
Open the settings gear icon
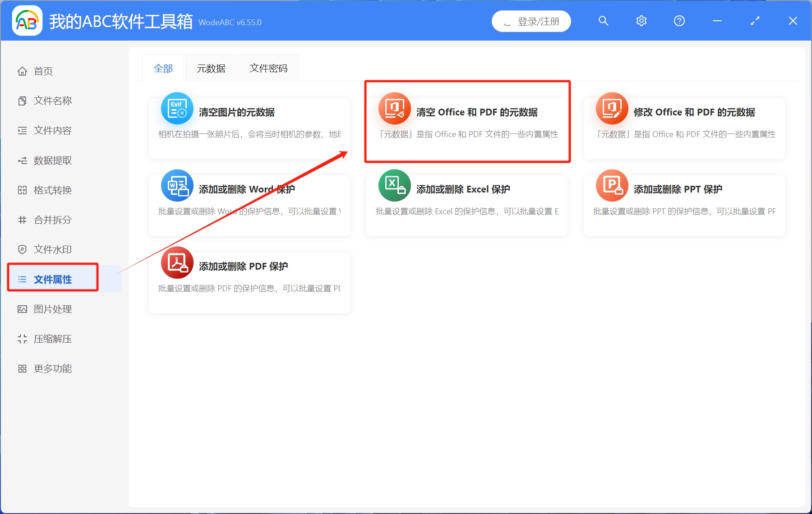coord(641,21)
